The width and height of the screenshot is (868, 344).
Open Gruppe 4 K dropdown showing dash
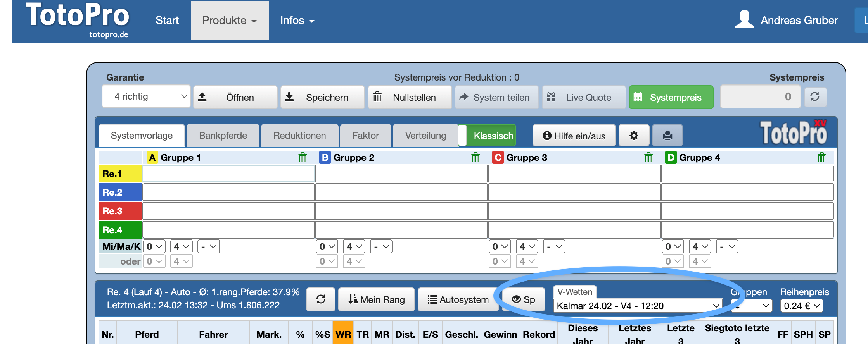(727, 247)
